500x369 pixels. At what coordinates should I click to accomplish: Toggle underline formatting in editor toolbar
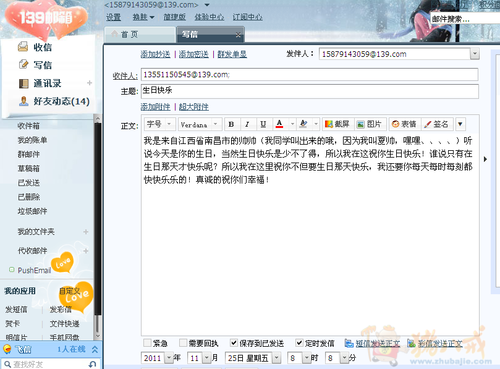[x=263, y=124]
